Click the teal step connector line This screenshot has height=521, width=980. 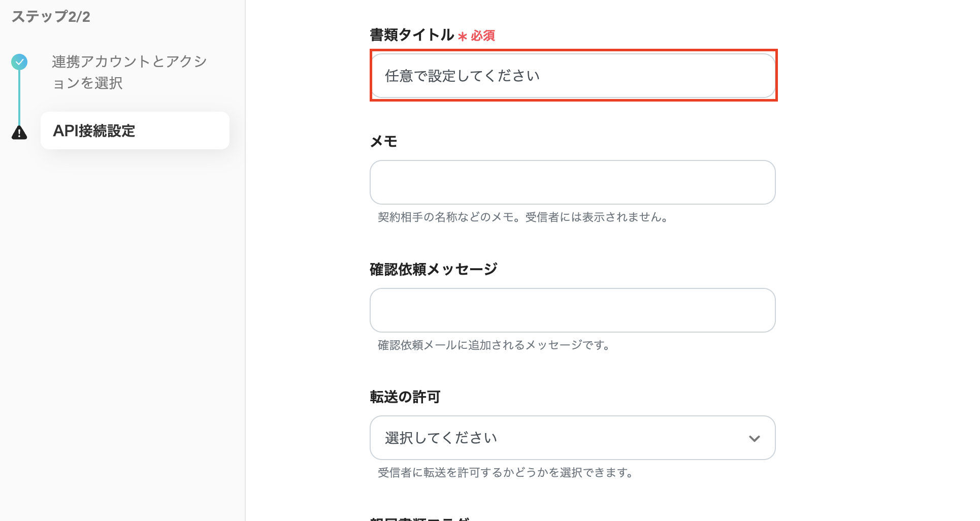[x=19, y=96]
